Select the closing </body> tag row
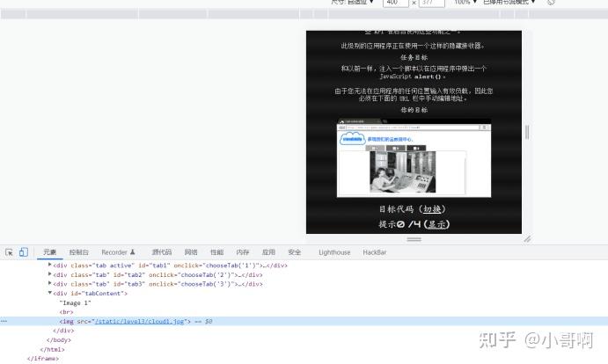 [59, 340]
